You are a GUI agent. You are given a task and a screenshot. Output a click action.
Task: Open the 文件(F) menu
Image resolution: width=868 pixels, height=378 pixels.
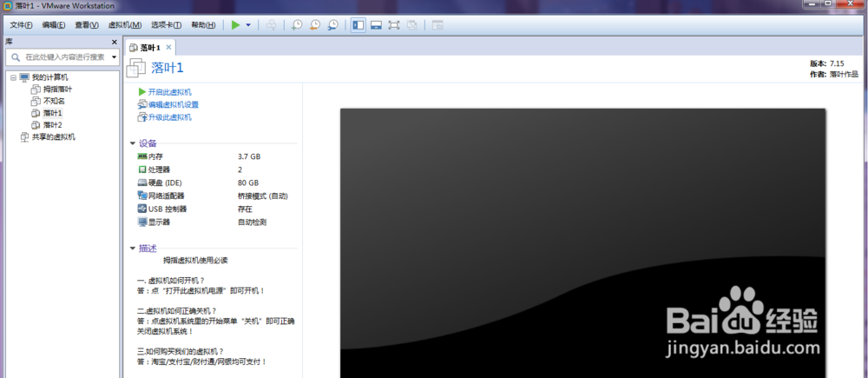click(x=21, y=25)
